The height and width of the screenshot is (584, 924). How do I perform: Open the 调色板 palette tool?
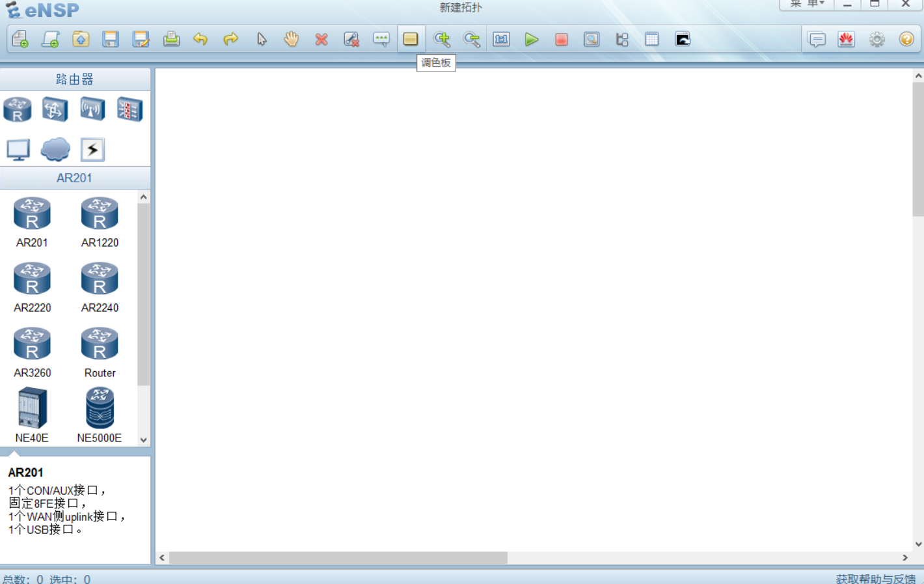click(411, 39)
